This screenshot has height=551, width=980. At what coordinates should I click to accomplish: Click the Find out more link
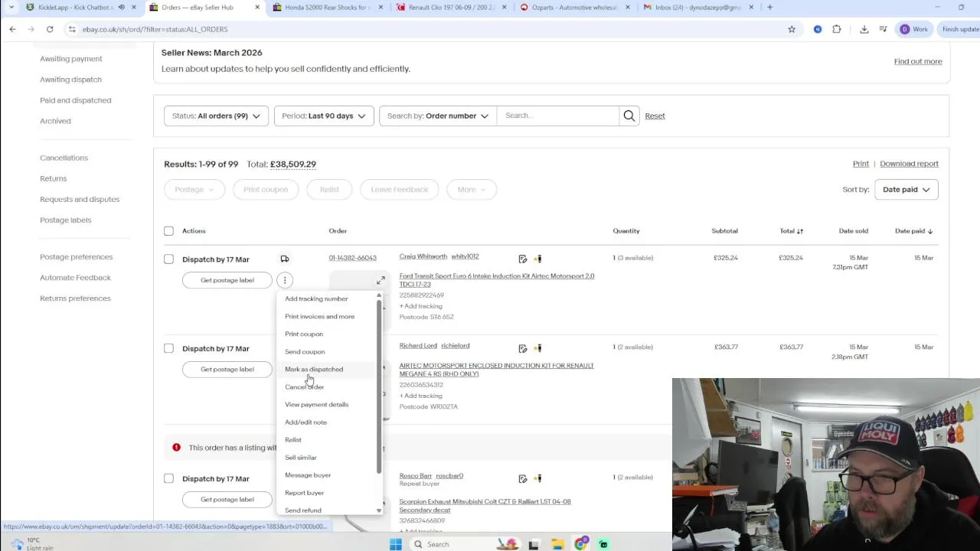[x=918, y=61]
